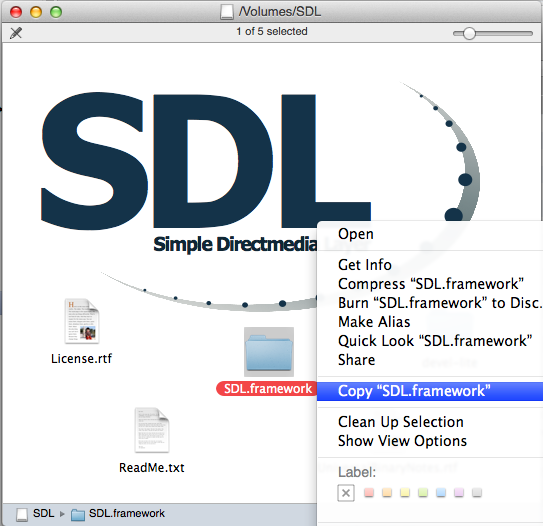
Task: Choose Copy "SDL.framework" menu item
Action: coord(430,391)
